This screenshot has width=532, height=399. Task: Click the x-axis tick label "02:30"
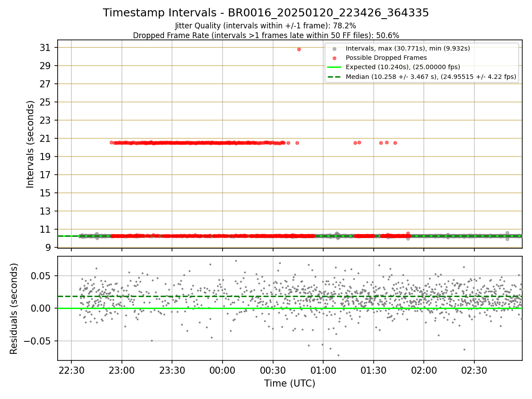474,370
